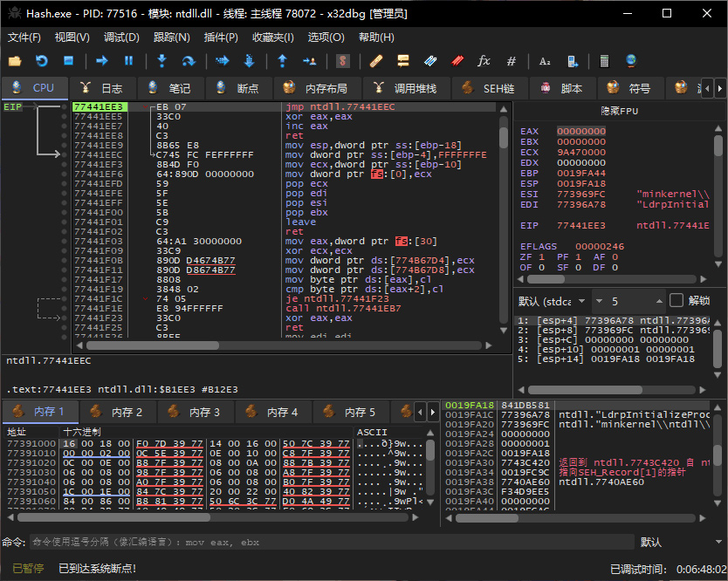The image size is (728, 581).
Task: Click the command input field
Action: click(x=332, y=542)
